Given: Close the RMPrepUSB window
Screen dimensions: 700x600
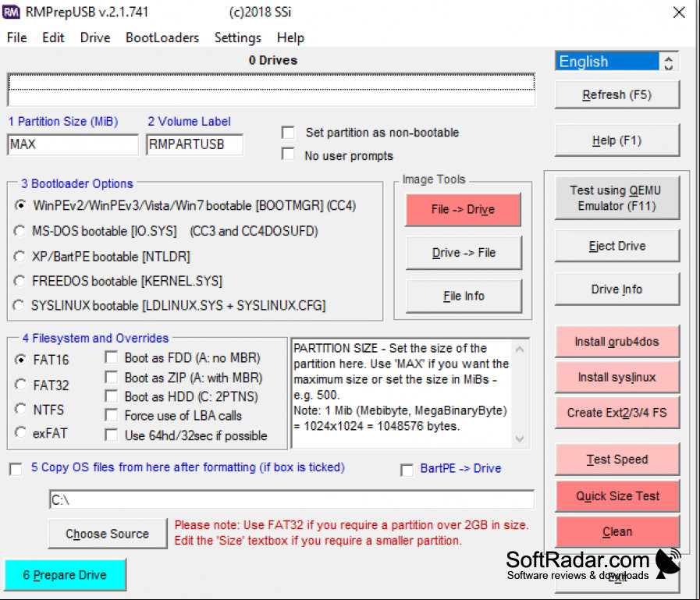Looking at the screenshot, I should [679, 12].
